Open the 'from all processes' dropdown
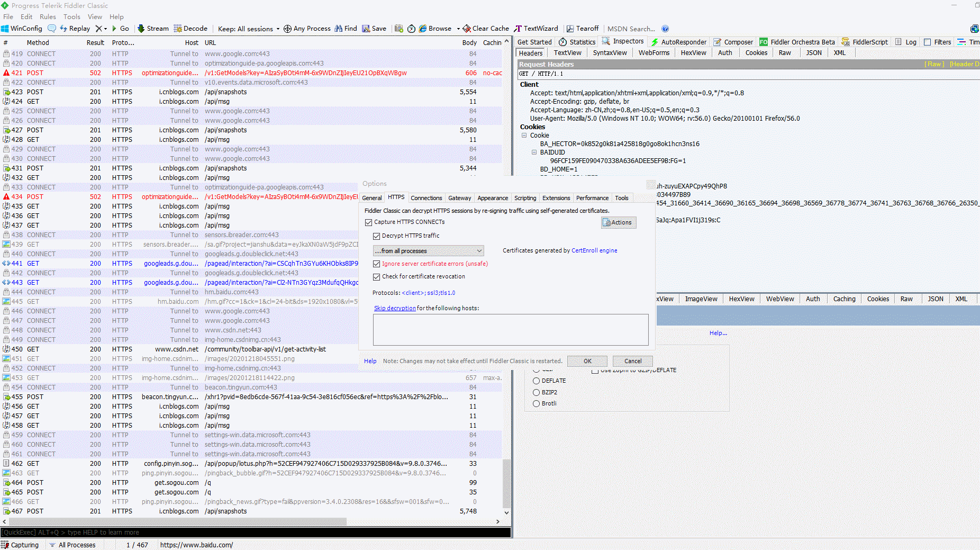The image size is (980, 550). pyautogui.click(x=428, y=251)
